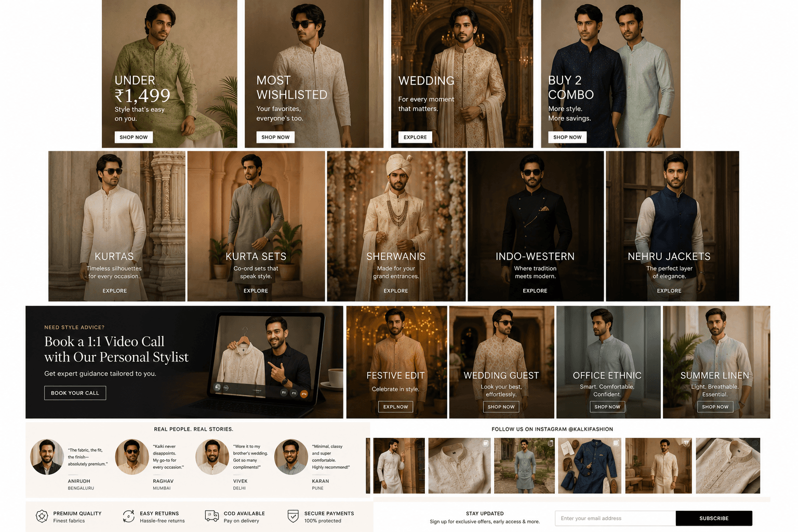Click the 'Get expert guidance tailored to you.' text
Viewport: 798px width, 532px height.
[x=100, y=374]
